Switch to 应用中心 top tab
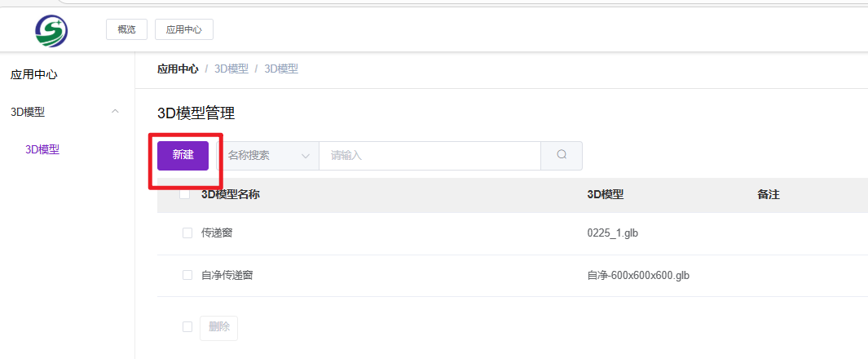Image resolution: width=868 pixels, height=359 pixels. [x=184, y=30]
